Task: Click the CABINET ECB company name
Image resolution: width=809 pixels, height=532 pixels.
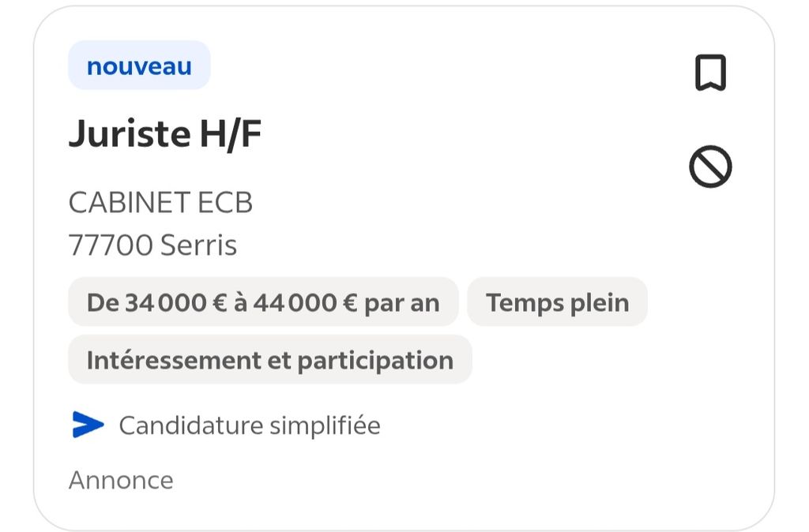Action: click(160, 203)
